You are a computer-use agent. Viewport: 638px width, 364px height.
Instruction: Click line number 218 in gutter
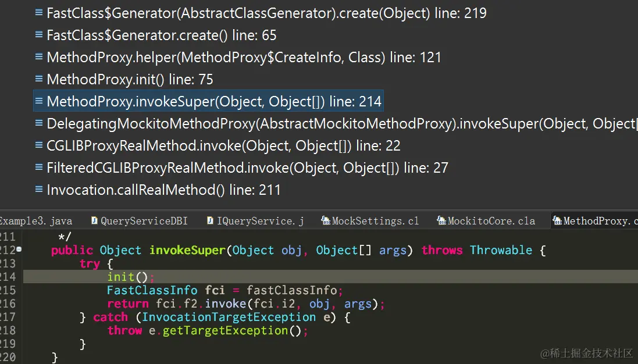tap(8, 331)
